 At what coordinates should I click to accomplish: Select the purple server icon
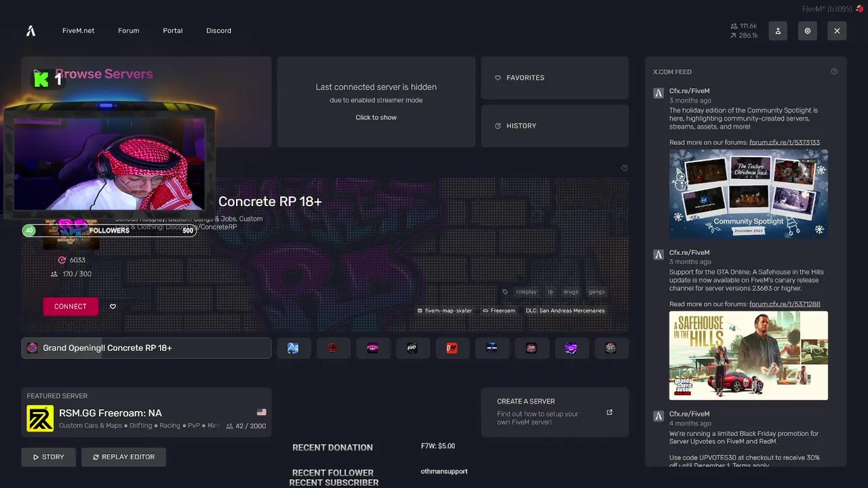572,348
